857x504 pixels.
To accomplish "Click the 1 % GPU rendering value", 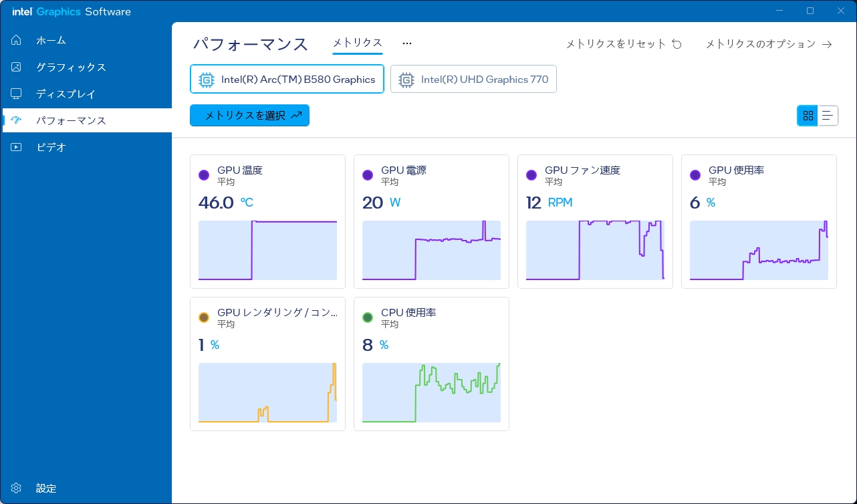I will click(x=209, y=345).
